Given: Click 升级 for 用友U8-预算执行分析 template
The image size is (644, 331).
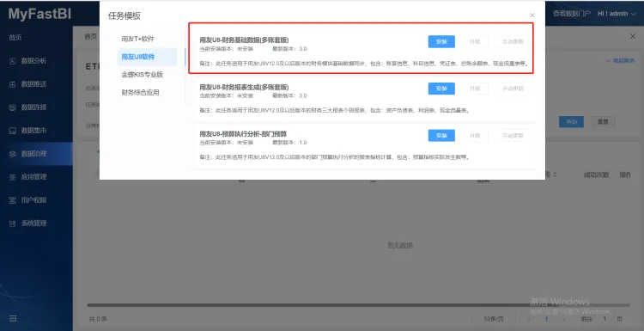Looking at the screenshot, I should coord(475,135).
